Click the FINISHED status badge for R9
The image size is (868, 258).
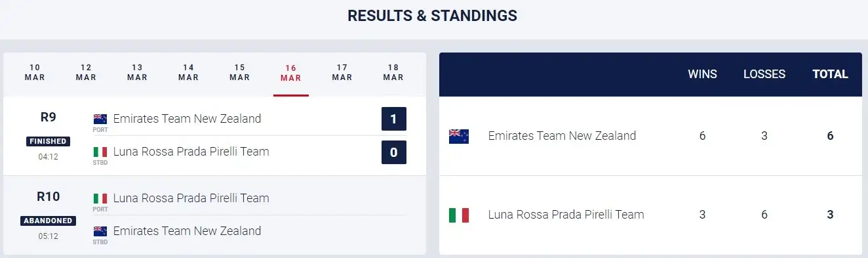[49, 141]
